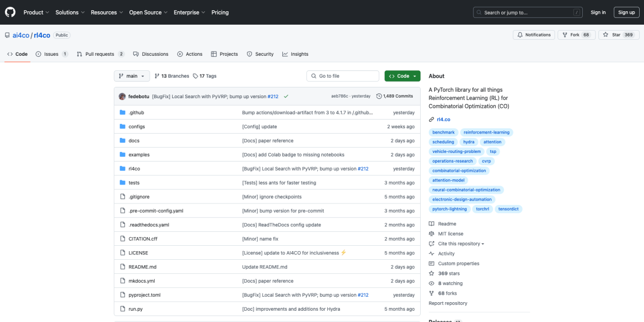Image resolution: width=644 pixels, height=322 pixels.
Task: Click the Sign up button
Action: (x=626, y=12)
